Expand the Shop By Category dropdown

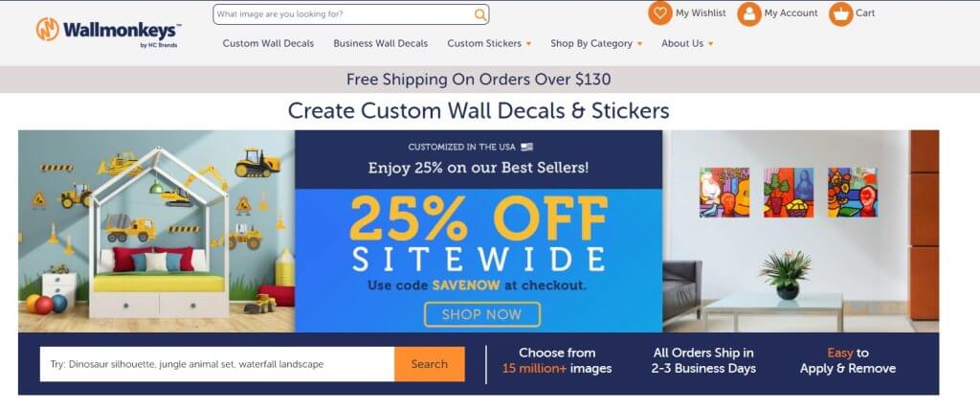[x=596, y=43]
